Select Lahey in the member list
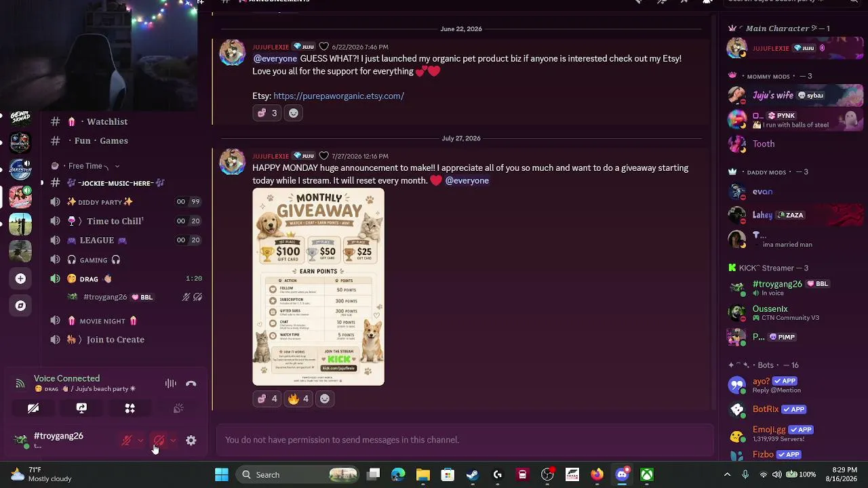 795,216
